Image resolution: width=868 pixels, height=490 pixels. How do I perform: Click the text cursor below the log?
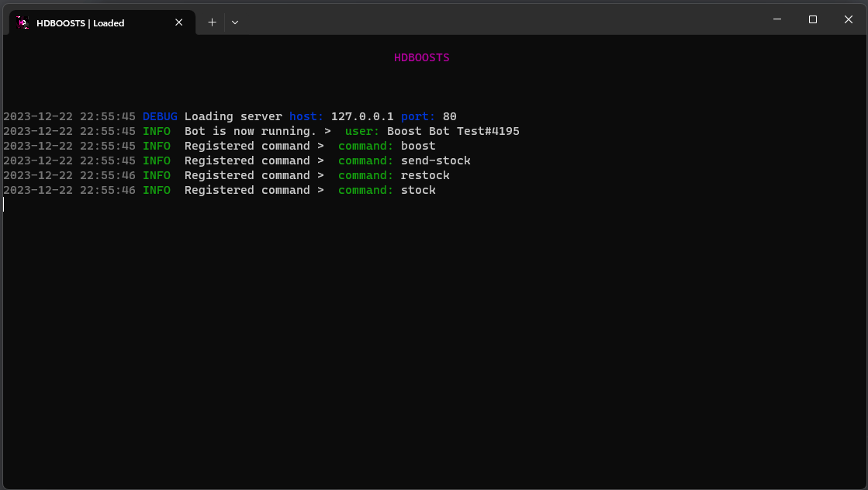4,205
